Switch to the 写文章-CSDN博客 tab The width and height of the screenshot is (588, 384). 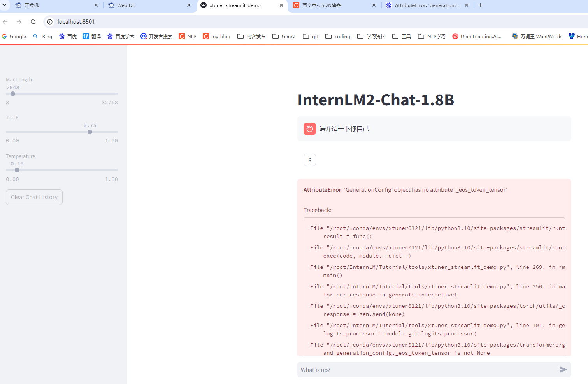(335, 5)
